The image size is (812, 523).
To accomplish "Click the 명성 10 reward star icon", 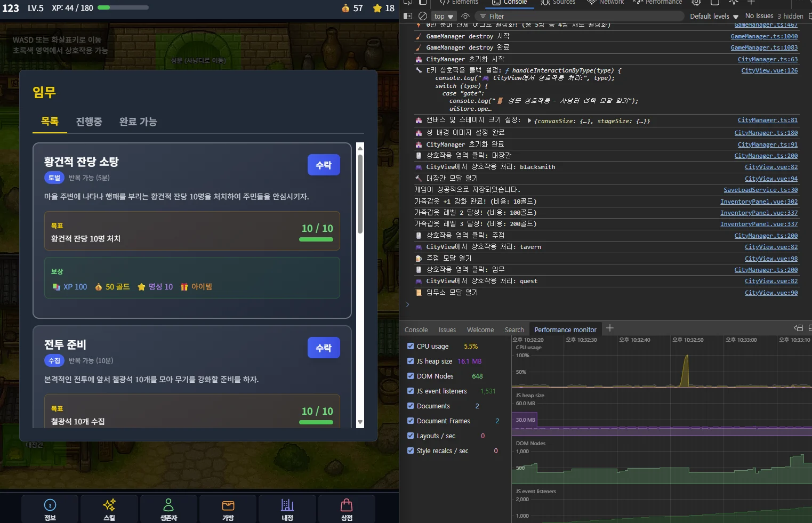I will (141, 287).
